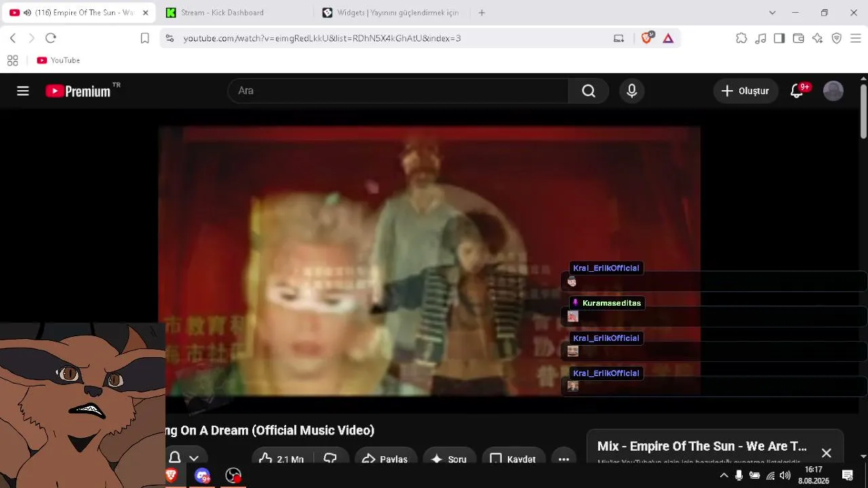Focus the address bar URL

point(322,38)
